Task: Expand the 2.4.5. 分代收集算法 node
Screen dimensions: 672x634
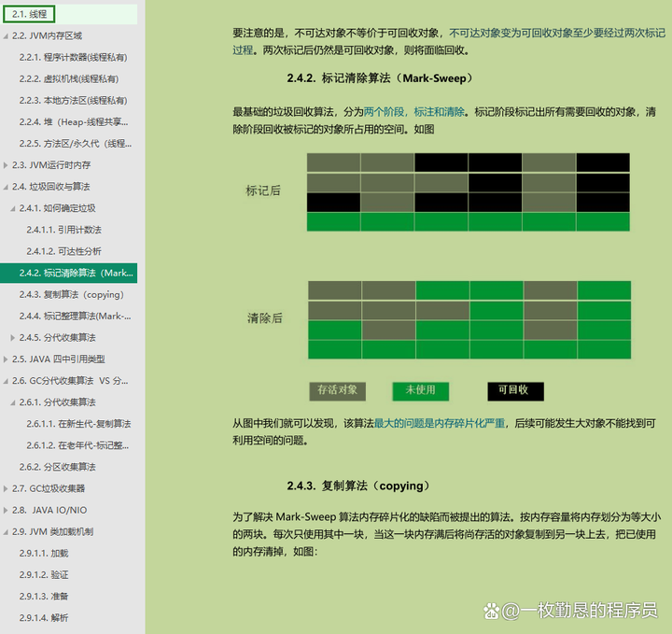Action: (13, 338)
